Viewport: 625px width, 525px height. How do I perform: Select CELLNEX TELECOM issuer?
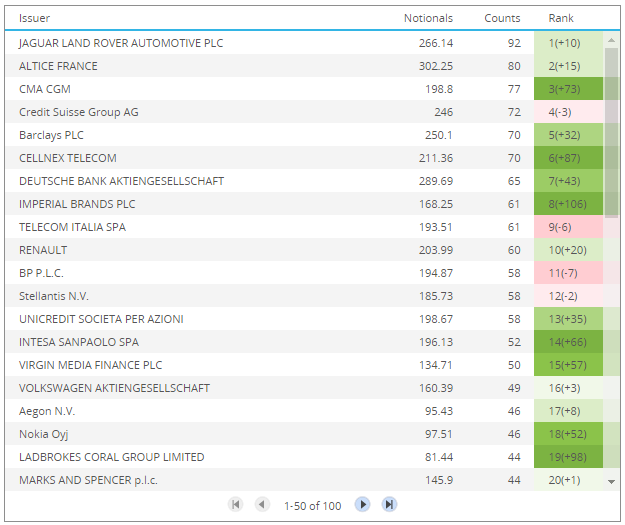pos(68,158)
